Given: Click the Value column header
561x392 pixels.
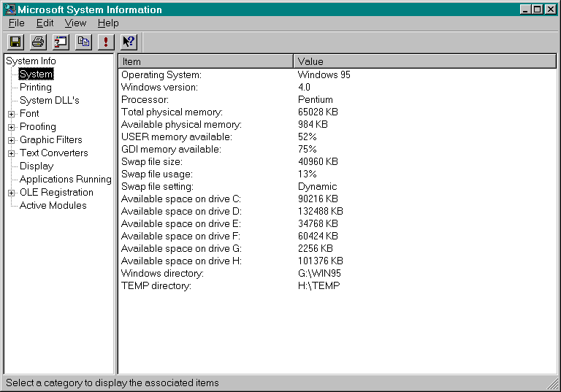Looking at the screenshot, I should [x=425, y=61].
